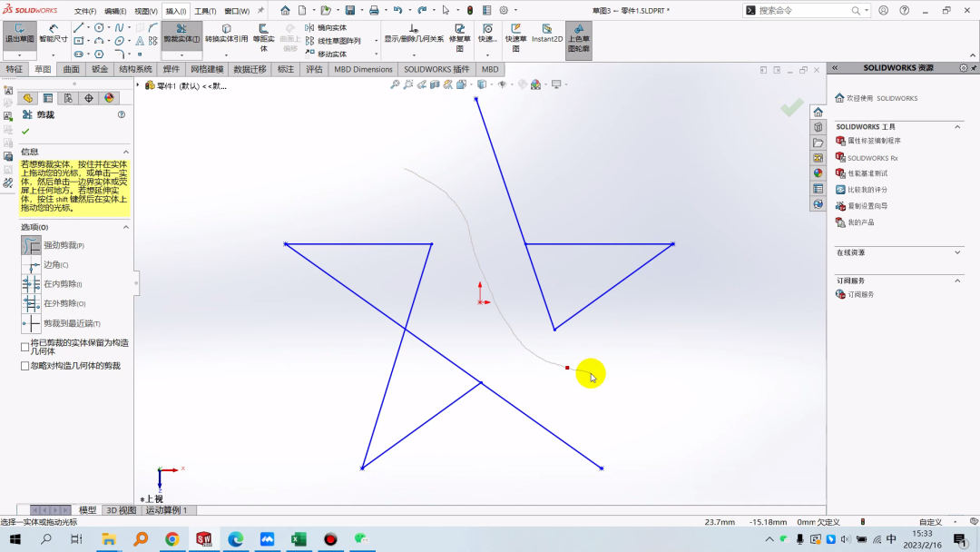Open the 性能基准测试 benchmark link
980x552 pixels.
tap(867, 173)
